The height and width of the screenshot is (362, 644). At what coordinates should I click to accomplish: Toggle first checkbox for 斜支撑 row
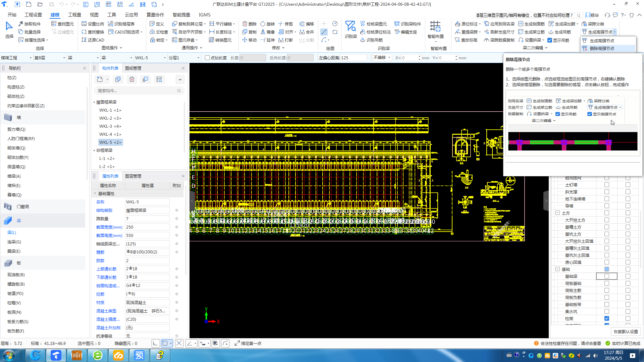(607, 192)
